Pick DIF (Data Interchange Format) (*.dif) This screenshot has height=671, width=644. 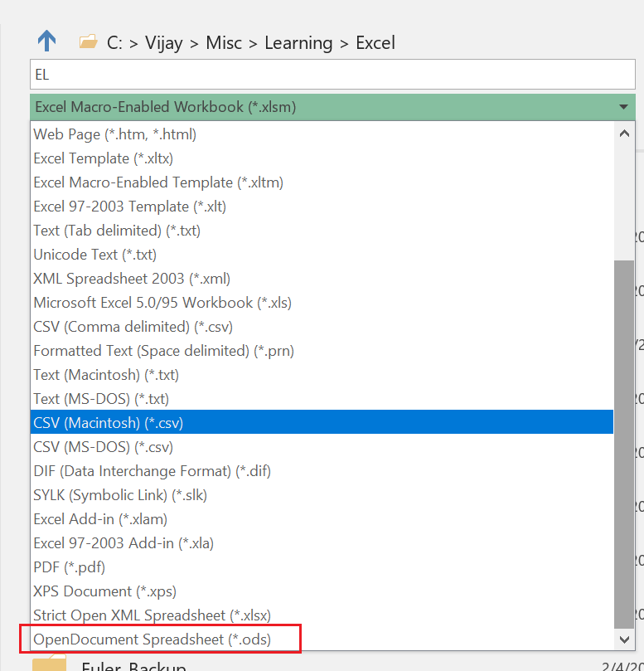(x=322, y=471)
